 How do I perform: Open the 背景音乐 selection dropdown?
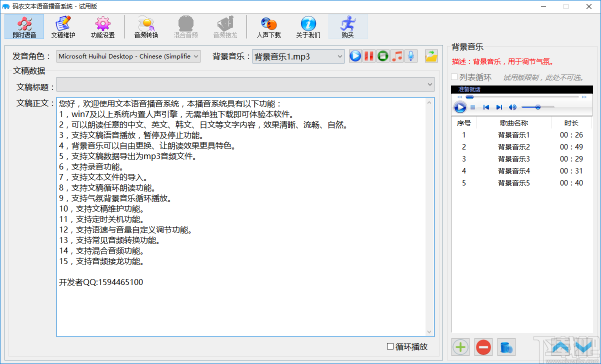pyautogui.click(x=339, y=56)
